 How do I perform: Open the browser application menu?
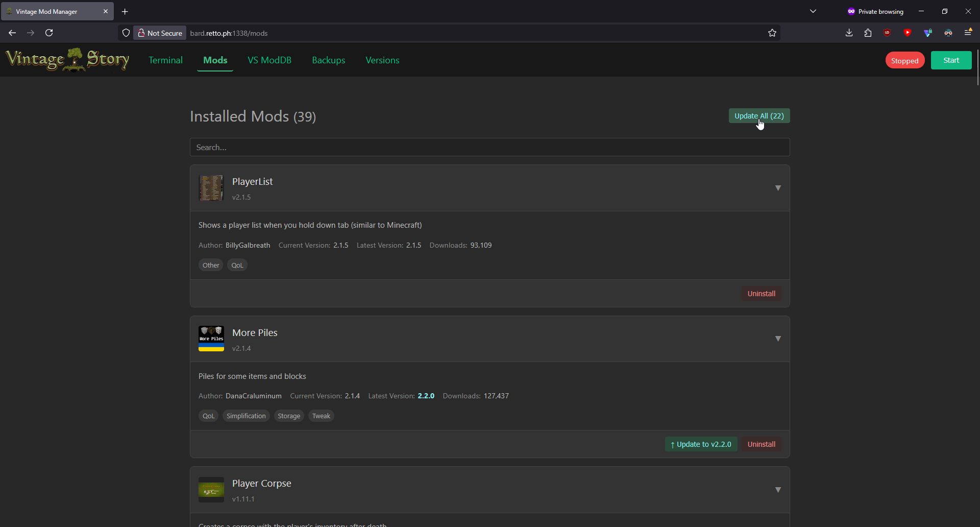[x=968, y=33]
